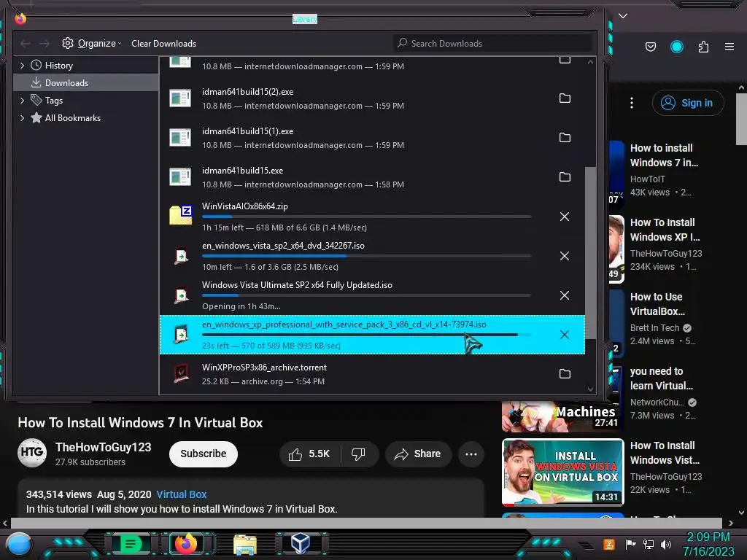The height and width of the screenshot is (560, 747).
Task: Open Firefox list all tabs chevron
Action: tap(623, 16)
